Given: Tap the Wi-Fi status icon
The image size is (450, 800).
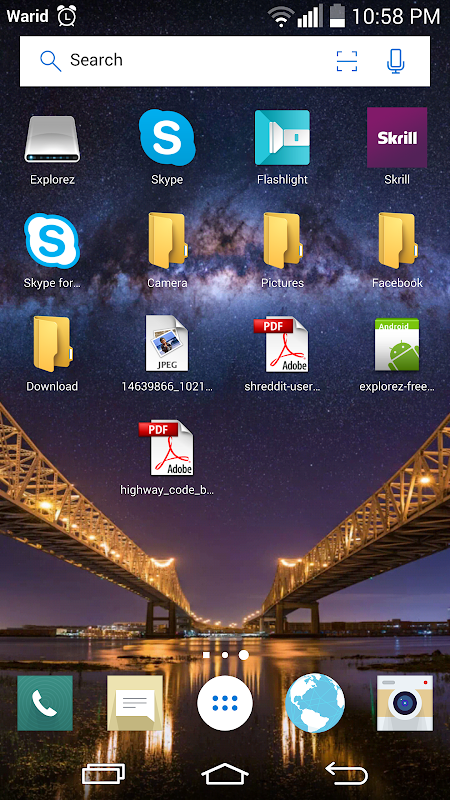Looking at the screenshot, I should (281, 18).
